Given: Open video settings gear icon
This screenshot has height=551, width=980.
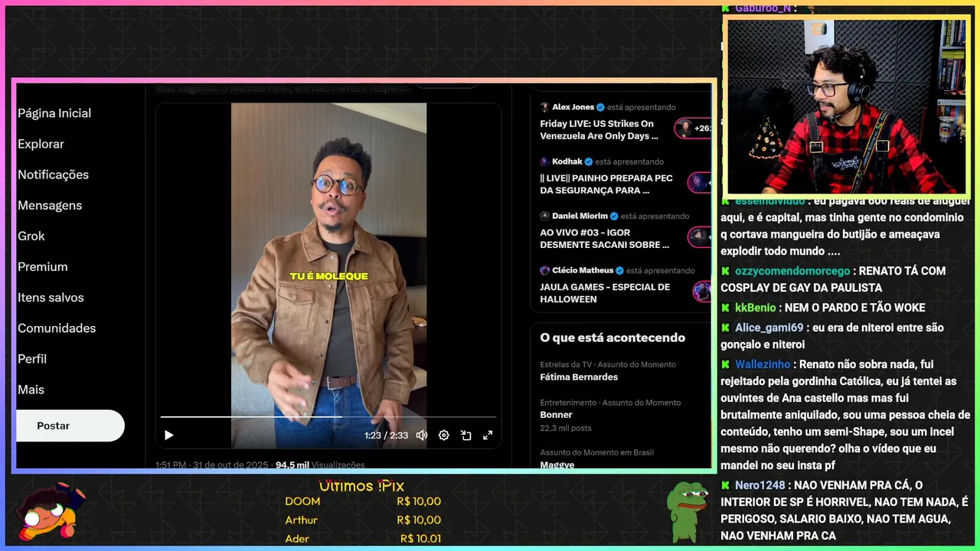Looking at the screenshot, I should click(x=443, y=435).
